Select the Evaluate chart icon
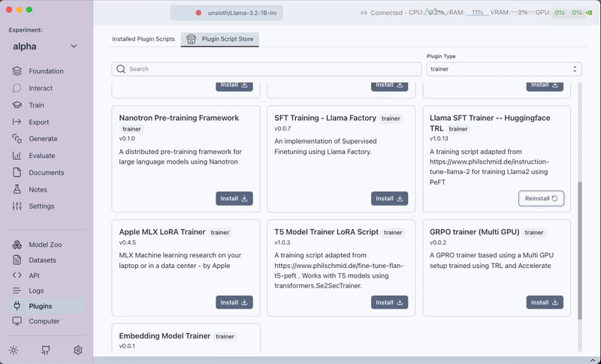The width and height of the screenshot is (601, 364). point(17,155)
